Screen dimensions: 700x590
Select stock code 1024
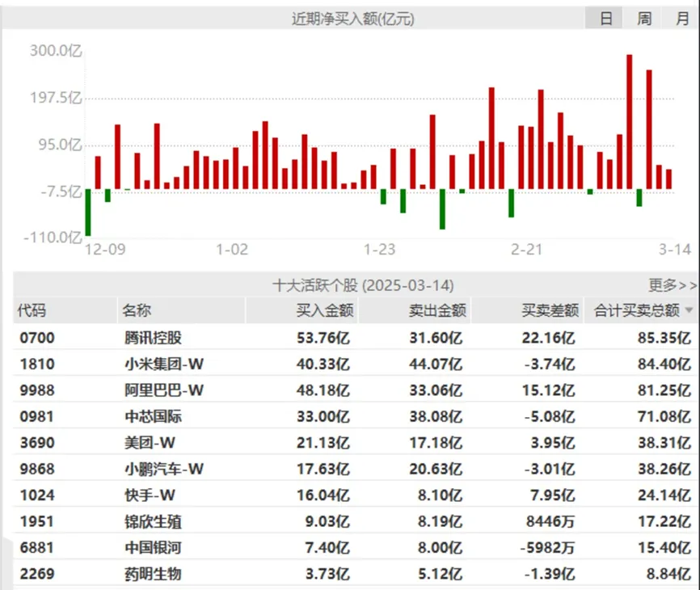point(37,495)
